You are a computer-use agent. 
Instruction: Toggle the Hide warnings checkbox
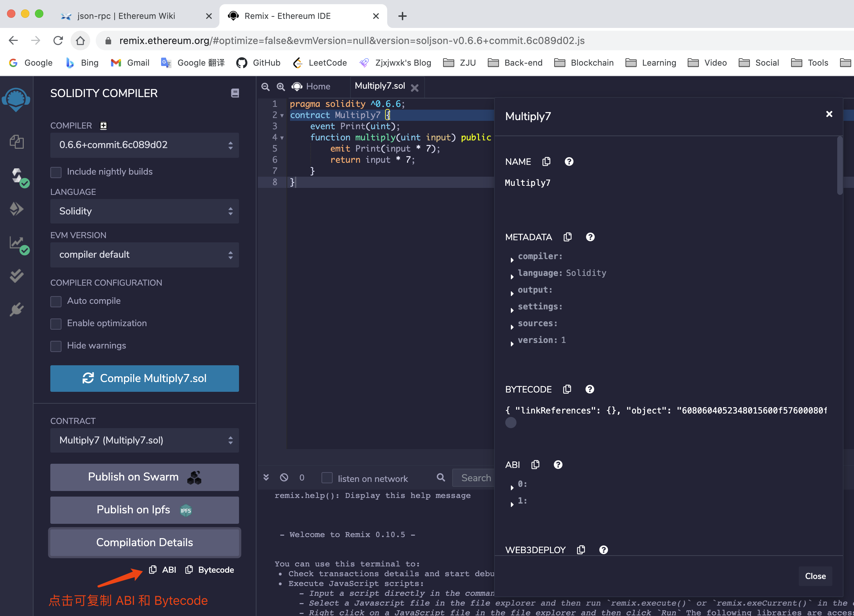pyautogui.click(x=56, y=346)
